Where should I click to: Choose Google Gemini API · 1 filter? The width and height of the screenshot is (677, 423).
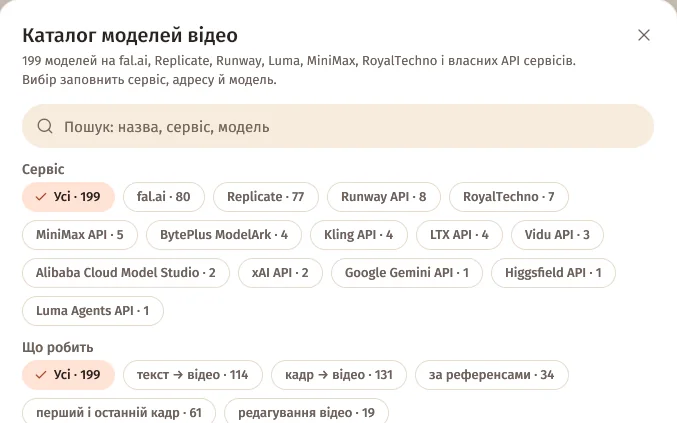coord(407,273)
